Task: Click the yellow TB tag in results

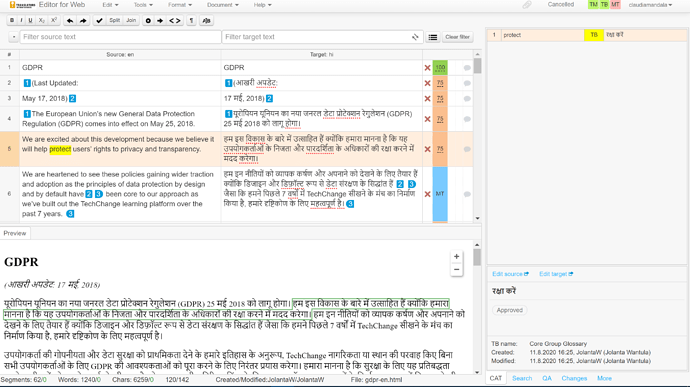Action: (x=594, y=35)
